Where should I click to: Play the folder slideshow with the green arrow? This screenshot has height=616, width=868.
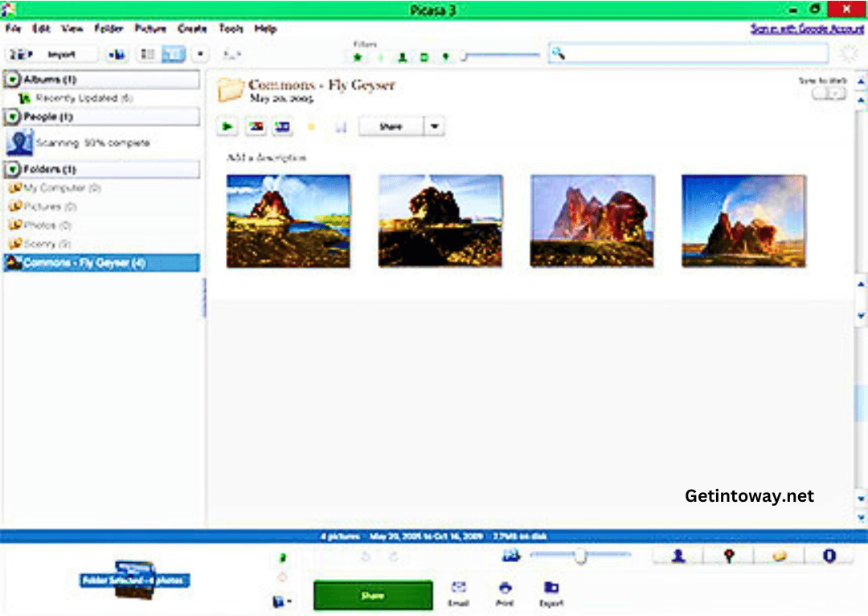228,127
